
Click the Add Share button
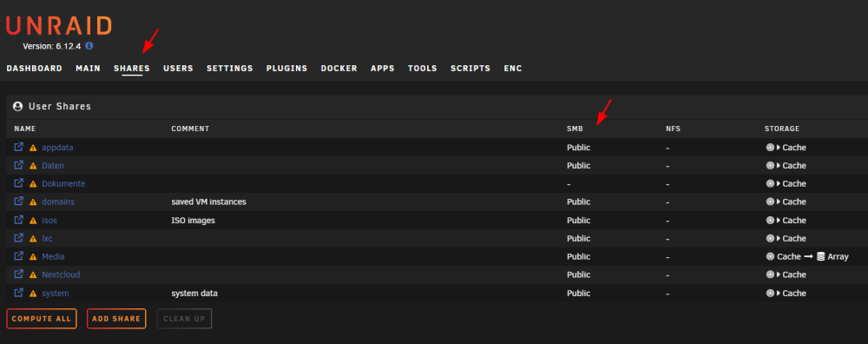click(116, 319)
